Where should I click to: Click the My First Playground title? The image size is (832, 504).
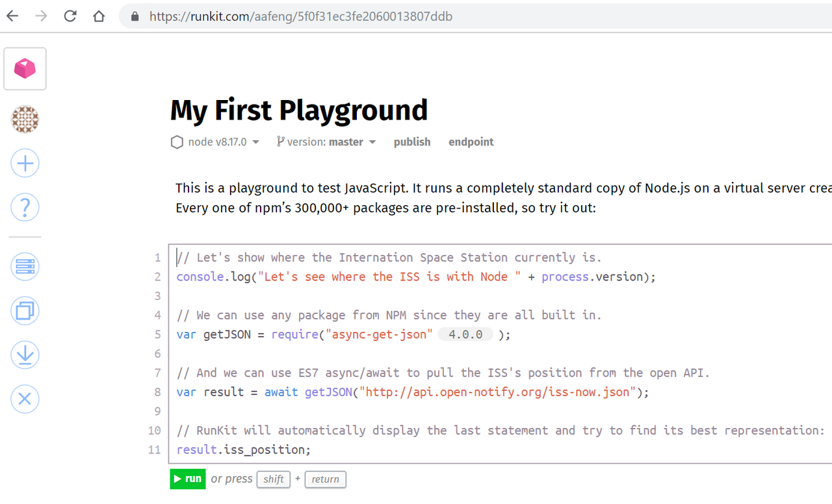[x=299, y=110]
